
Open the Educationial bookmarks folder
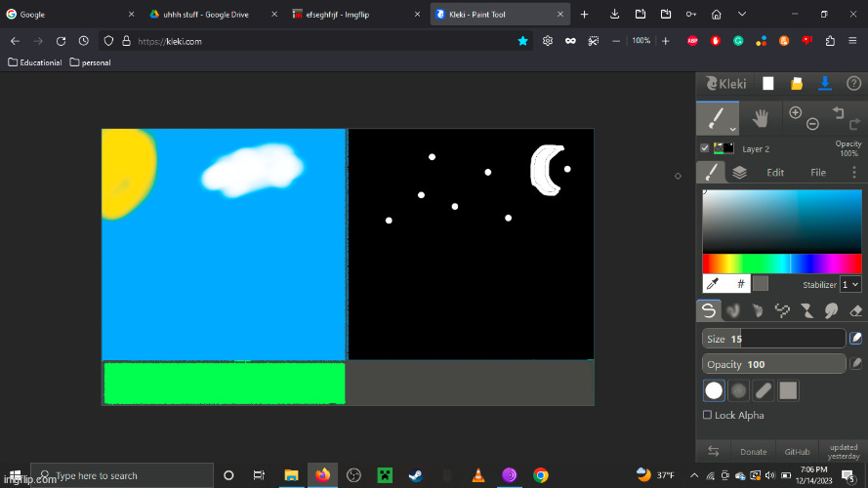(x=35, y=62)
